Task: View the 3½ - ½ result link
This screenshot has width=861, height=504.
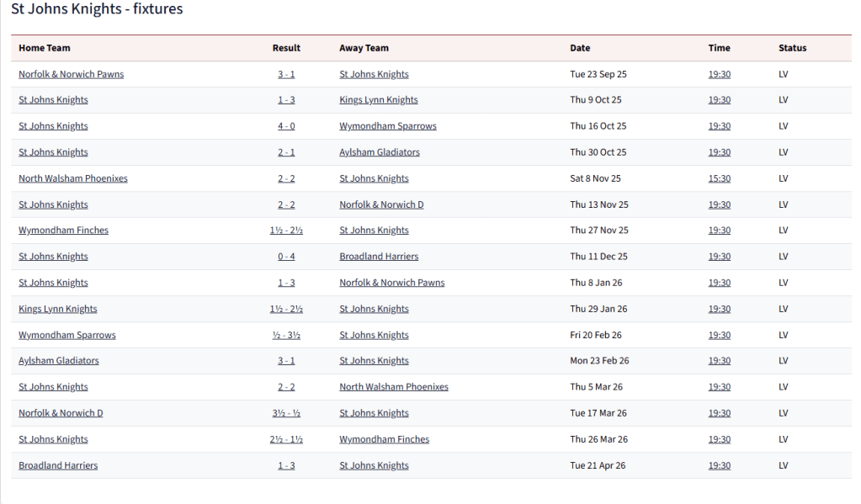Action: 286,413
